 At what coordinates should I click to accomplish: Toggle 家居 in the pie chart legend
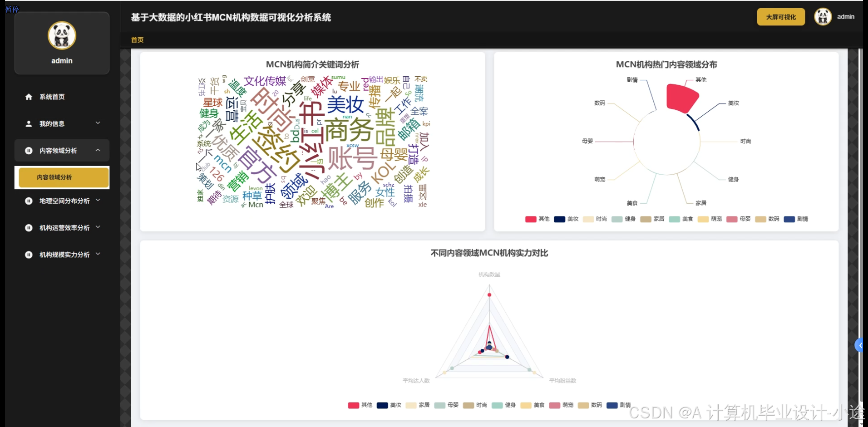(x=652, y=219)
